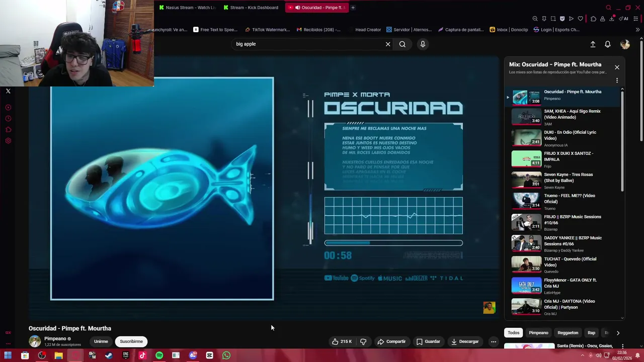Open the easy setup sliders icon
This screenshot has width=644, height=362.
[636, 19]
